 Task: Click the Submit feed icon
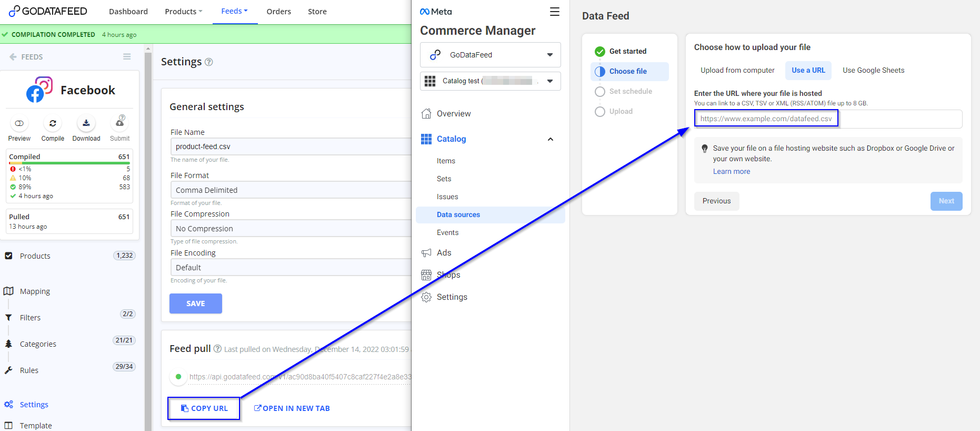point(120,123)
